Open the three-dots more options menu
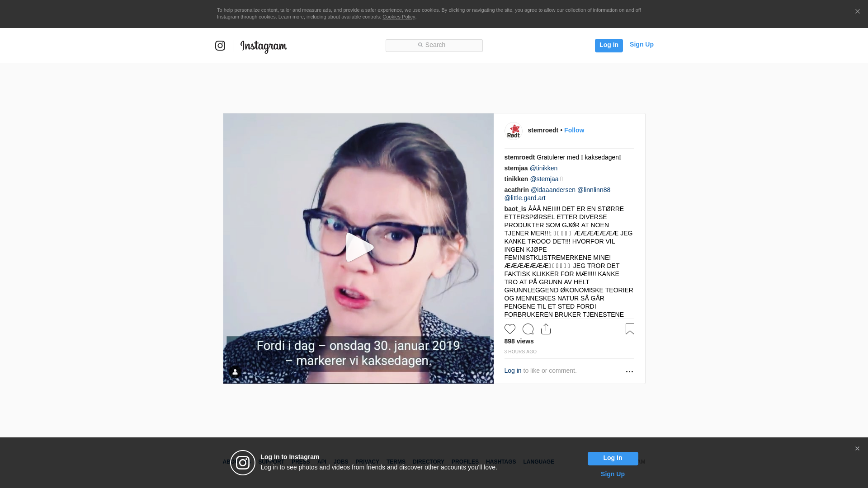 coord(629,371)
